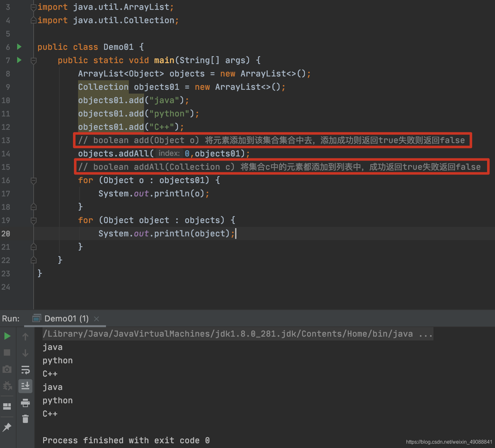Collapse main method at line 7
Image resolution: width=495 pixels, height=448 pixels.
[x=33, y=60]
